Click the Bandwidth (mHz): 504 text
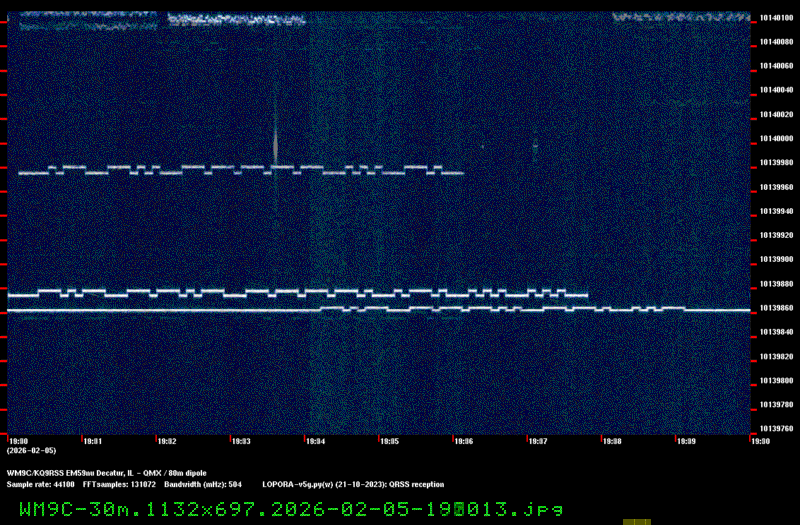Image resolution: width=800 pixels, height=525 pixels. coord(203,485)
